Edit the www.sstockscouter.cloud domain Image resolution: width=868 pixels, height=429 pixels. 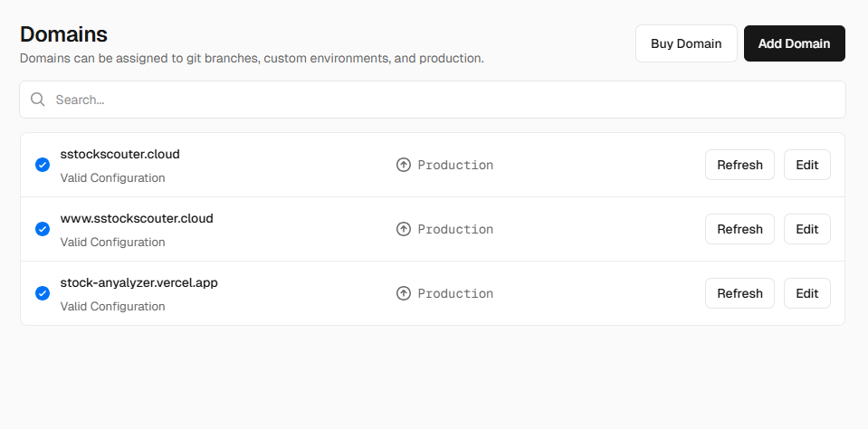(x=806, y=229)
